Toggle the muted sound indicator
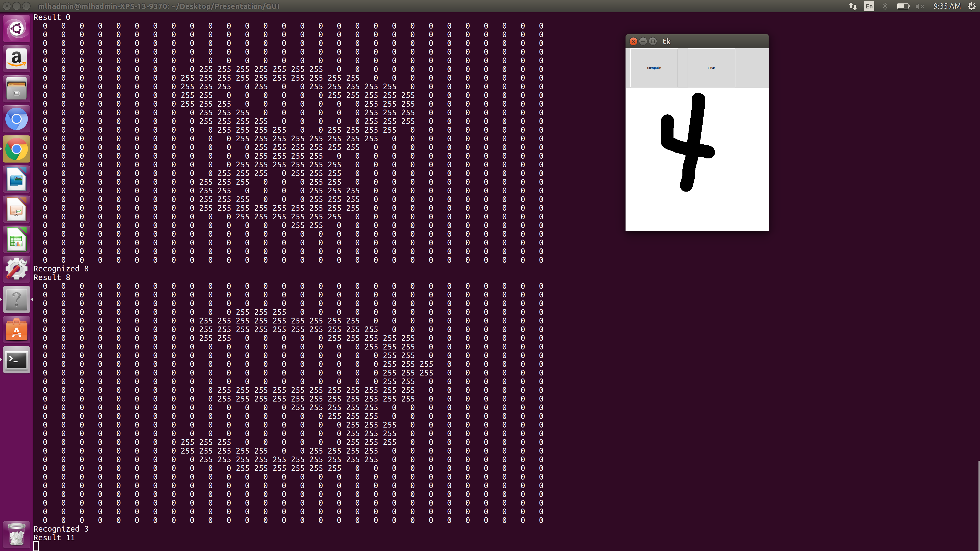 tap(920, 6)
